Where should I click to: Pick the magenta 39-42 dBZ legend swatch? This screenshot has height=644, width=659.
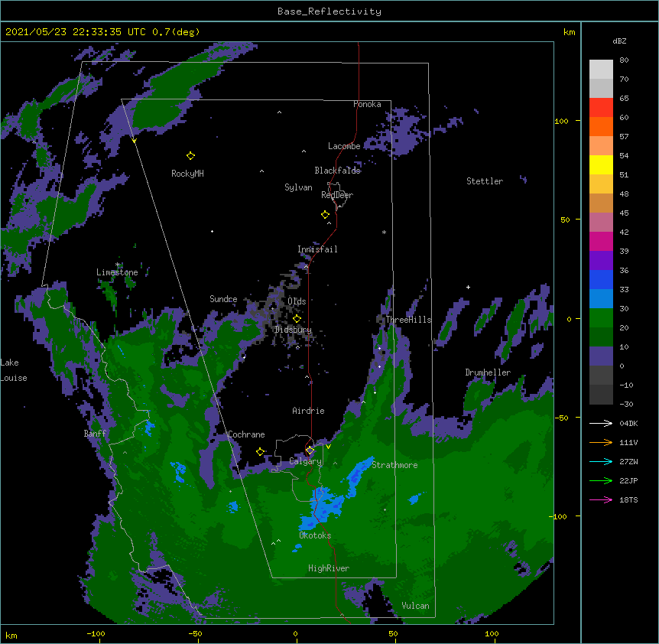click(601, 241)
